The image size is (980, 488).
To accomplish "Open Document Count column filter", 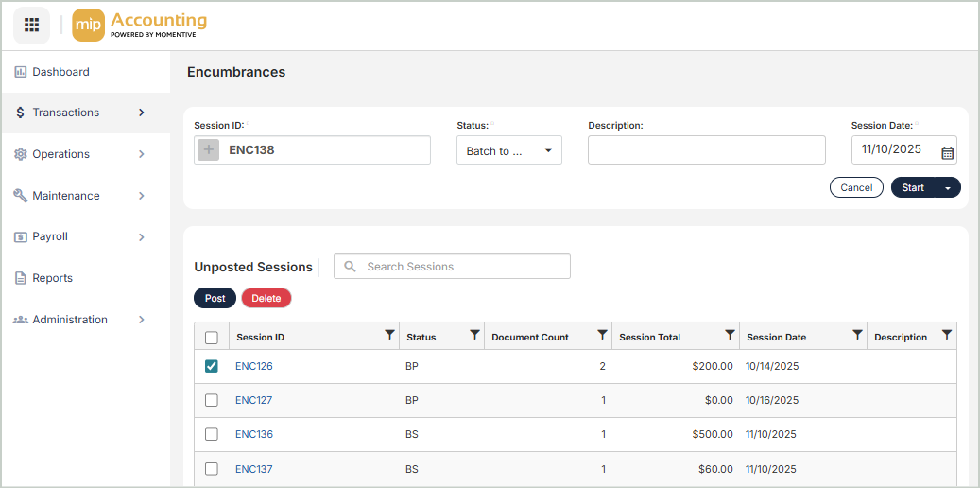I will tap(602, 336).
